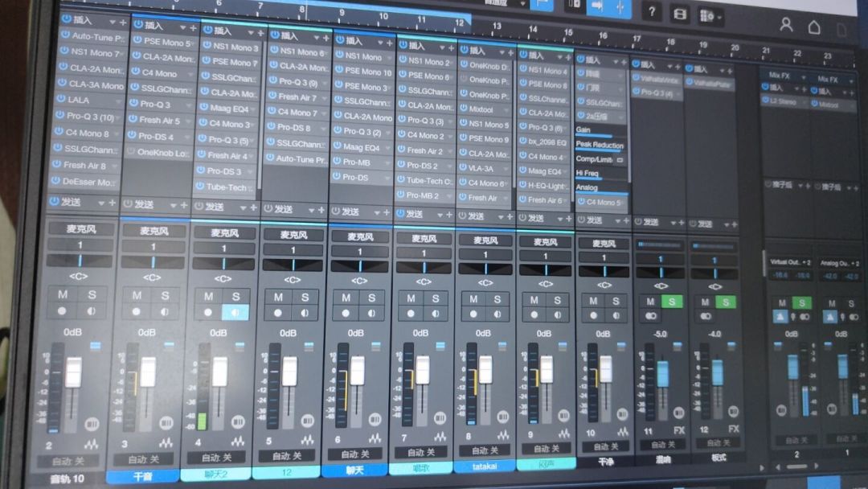Mute channel 2 音轨 10
868x489 pixels.
(x=63, y=294)
